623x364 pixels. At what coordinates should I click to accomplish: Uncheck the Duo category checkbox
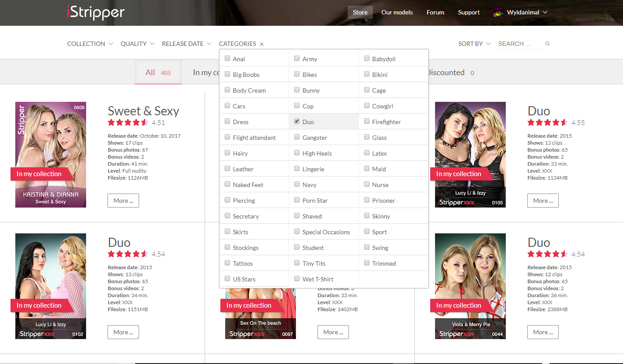[x=297, y=121]
